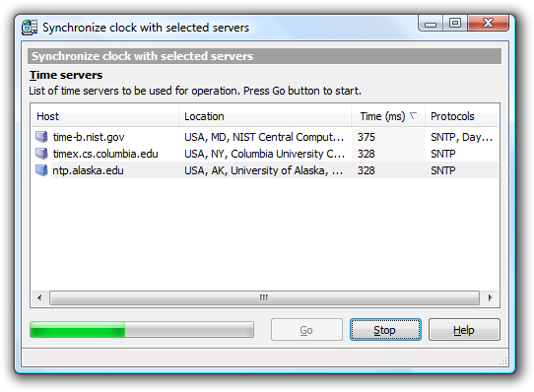The height and width of the screenshot is (392, 534).
Task: Click the green synchronization progress bar
Action: click(x=142, y=330)
